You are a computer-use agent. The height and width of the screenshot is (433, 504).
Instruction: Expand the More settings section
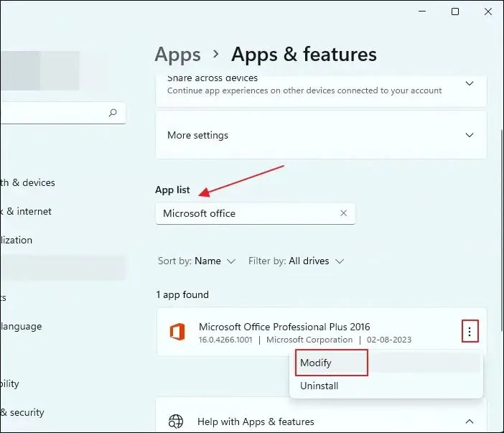click(470, 135)
